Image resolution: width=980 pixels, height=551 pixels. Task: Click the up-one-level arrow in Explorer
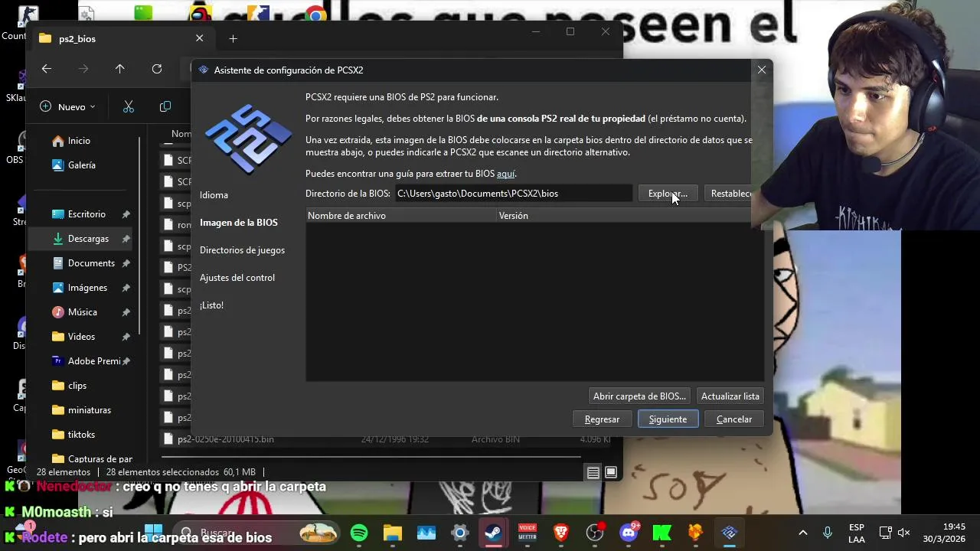(x=120, y=69)
